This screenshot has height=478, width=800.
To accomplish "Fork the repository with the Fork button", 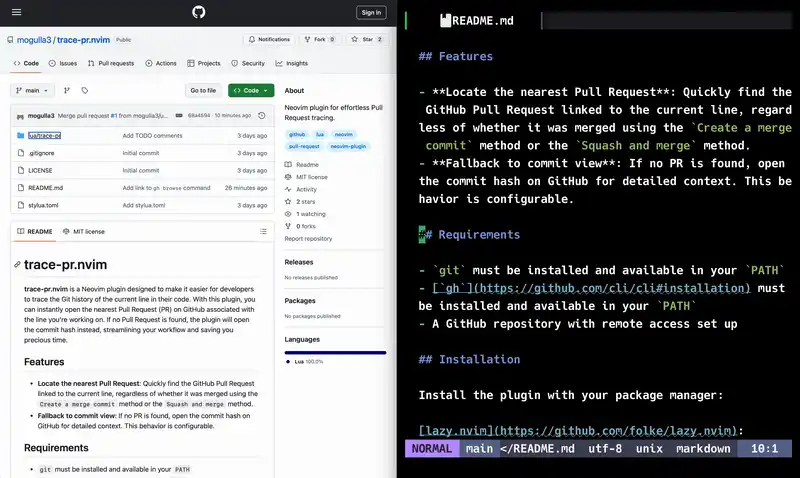I will (319, 39).
